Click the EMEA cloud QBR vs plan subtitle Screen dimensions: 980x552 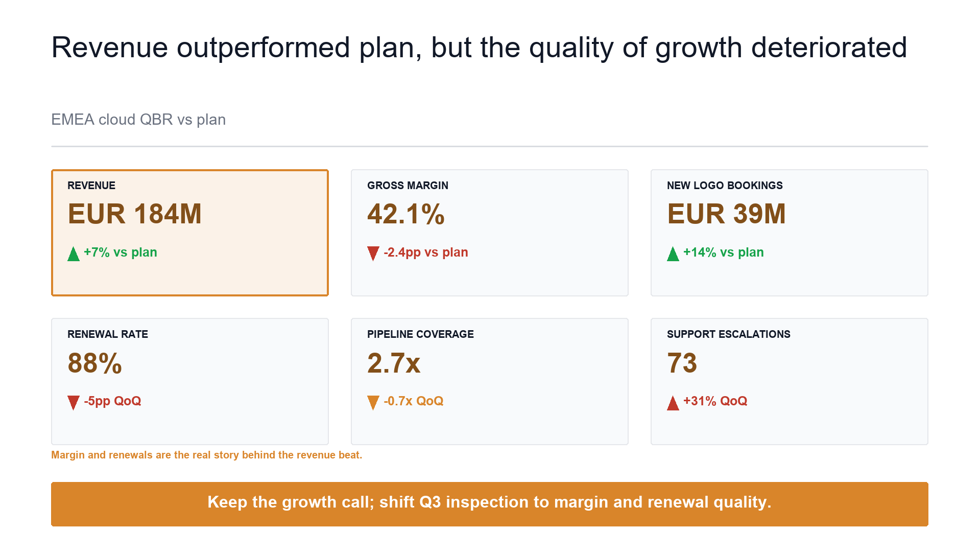(x=138, y=120)
